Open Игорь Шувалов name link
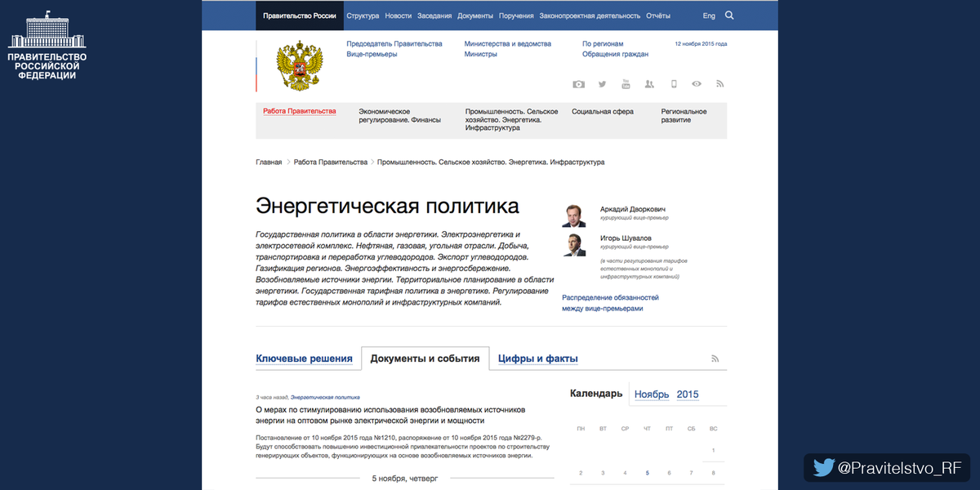Image resolution: width=980 pixels, height=490 pixels. (x=627, y=238)
